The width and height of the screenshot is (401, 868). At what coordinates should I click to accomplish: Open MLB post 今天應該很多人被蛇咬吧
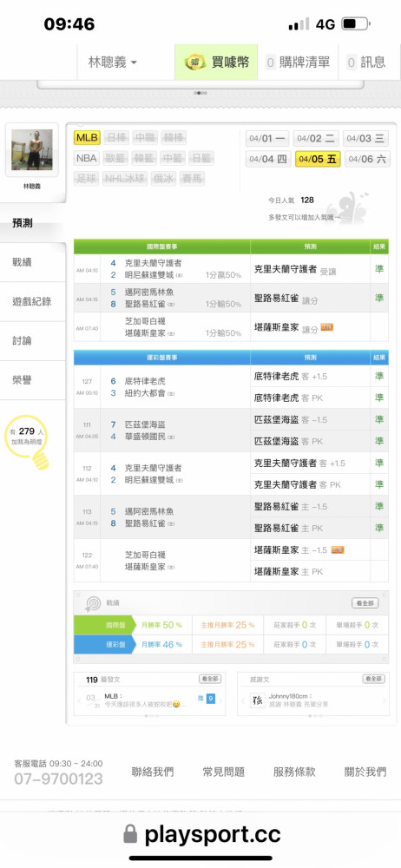point(144,700)
